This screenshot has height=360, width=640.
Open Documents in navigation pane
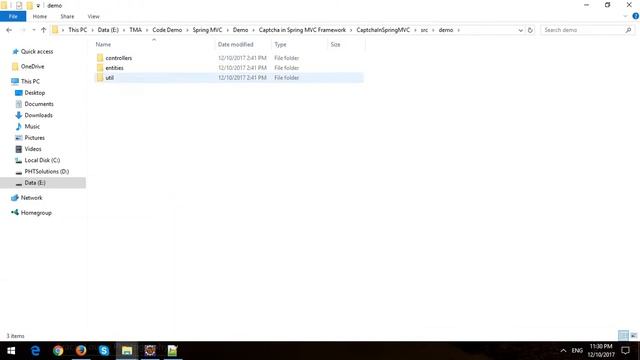click(39, 104)
